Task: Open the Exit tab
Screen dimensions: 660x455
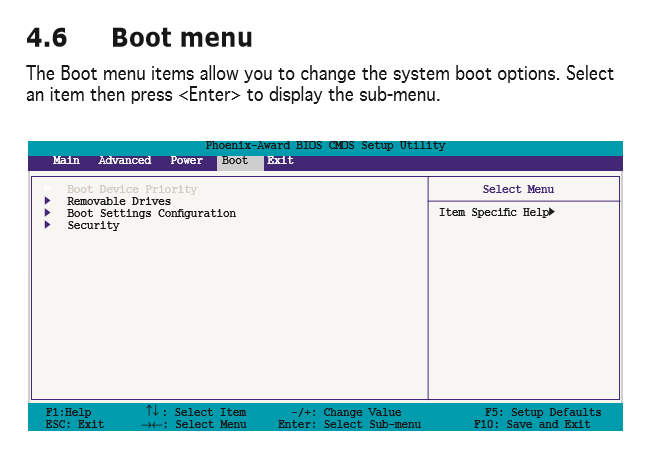Action: pos(280,160)
